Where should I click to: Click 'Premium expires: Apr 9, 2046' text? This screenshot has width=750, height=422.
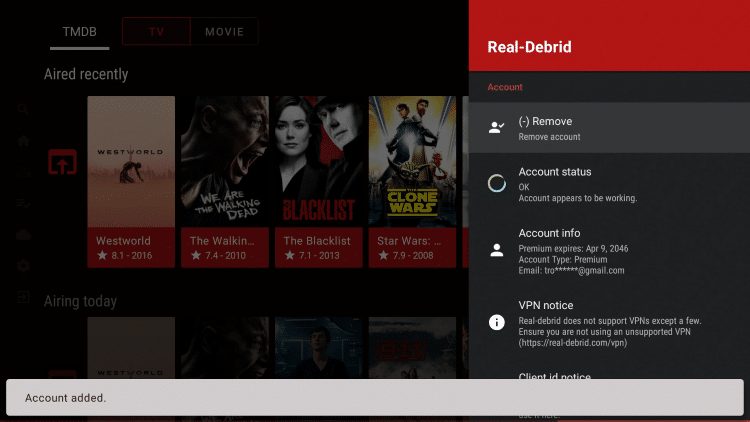click(573, 248)
